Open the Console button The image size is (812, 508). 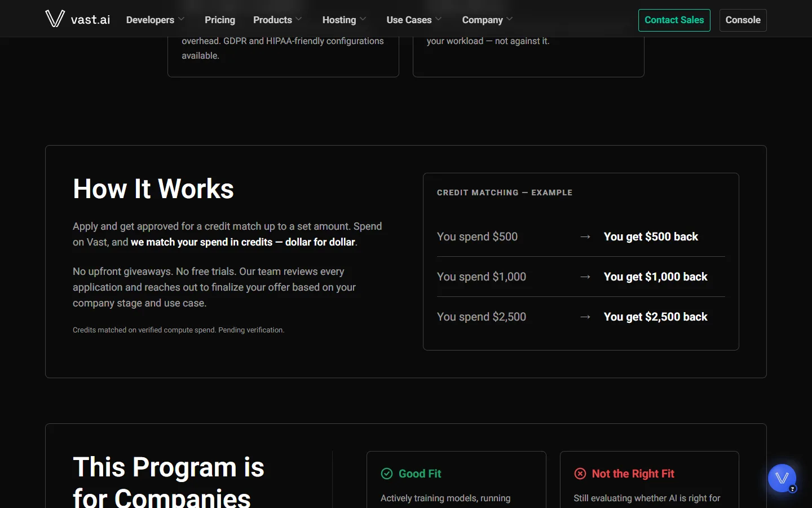743,20
